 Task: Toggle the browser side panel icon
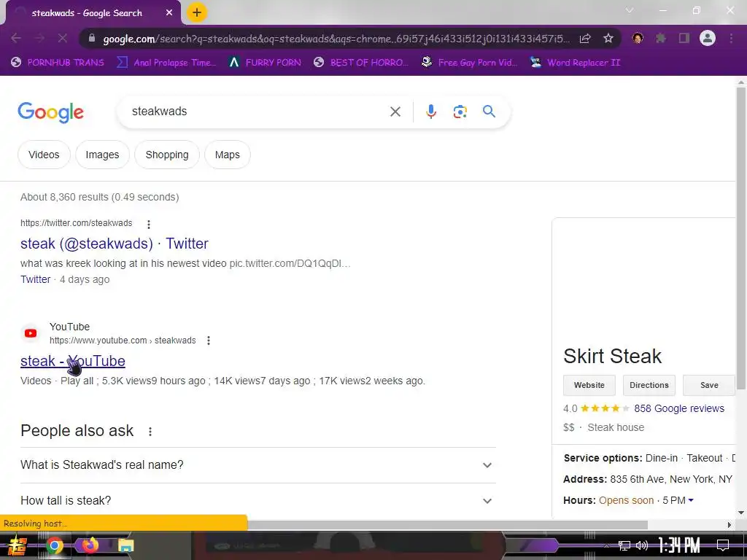(x=684, y=38)
